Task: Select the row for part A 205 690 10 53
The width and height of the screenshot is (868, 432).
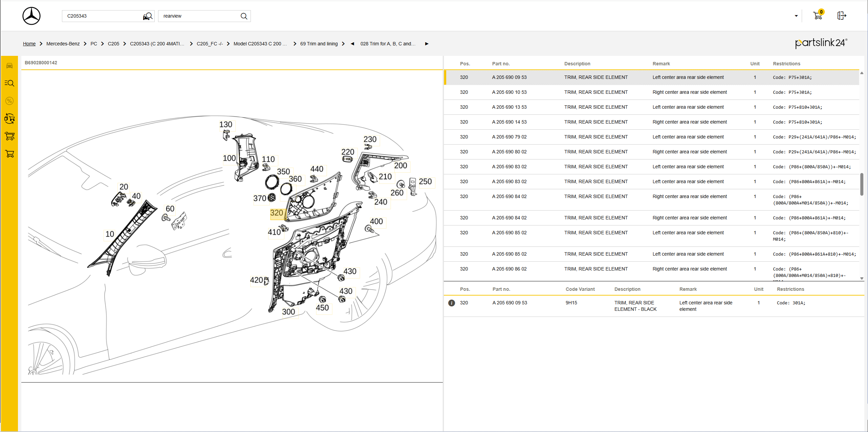Action: pos(509,92)
